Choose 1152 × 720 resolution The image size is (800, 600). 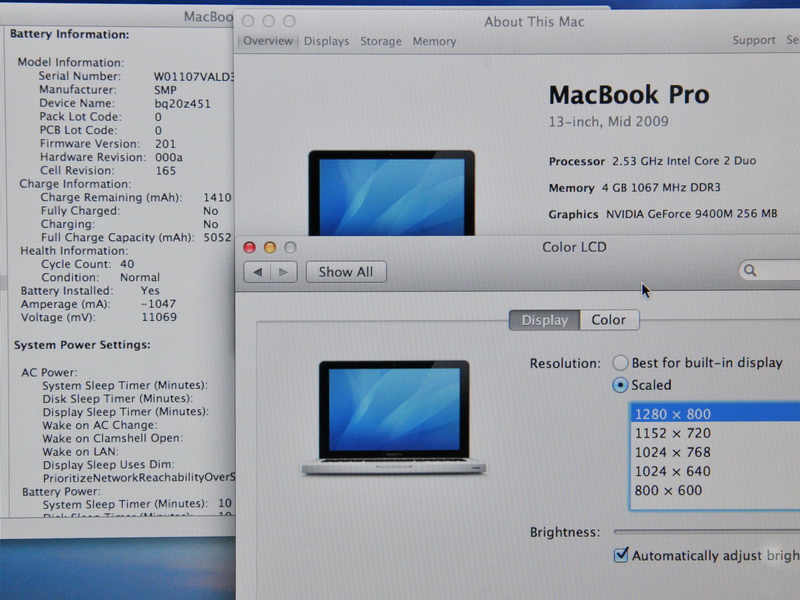pos(673,433)
